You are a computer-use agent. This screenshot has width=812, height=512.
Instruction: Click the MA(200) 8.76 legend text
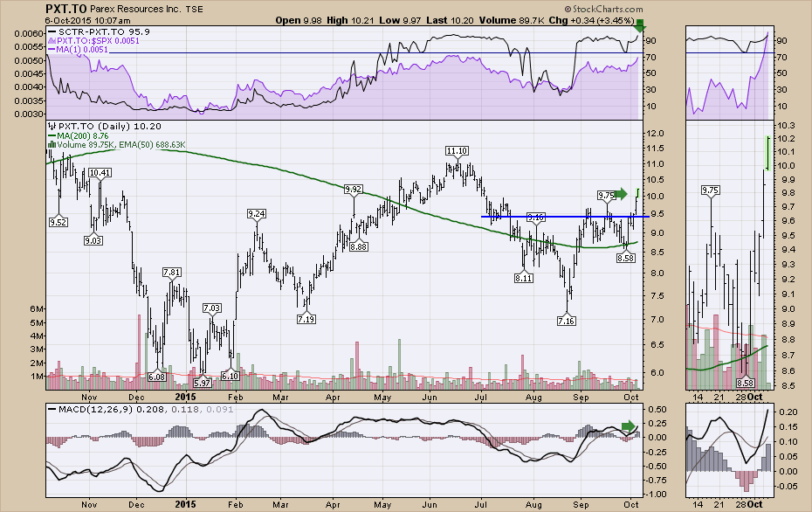tap(82, 135)
